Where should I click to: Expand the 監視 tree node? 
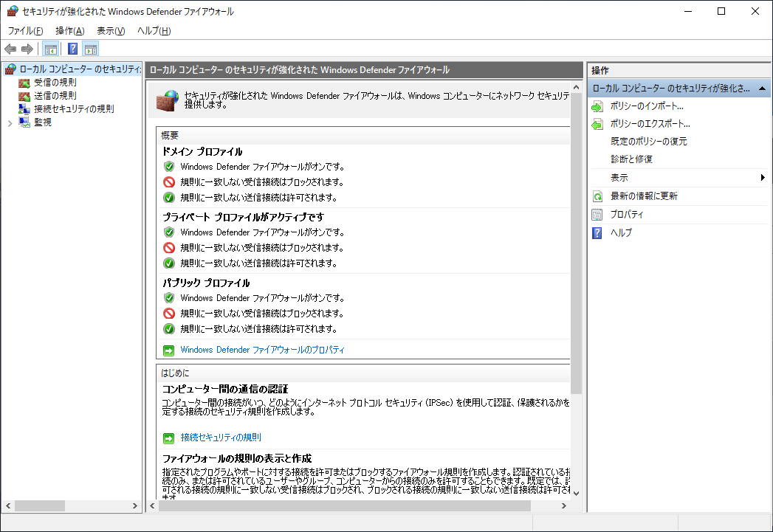pos(10,123)
